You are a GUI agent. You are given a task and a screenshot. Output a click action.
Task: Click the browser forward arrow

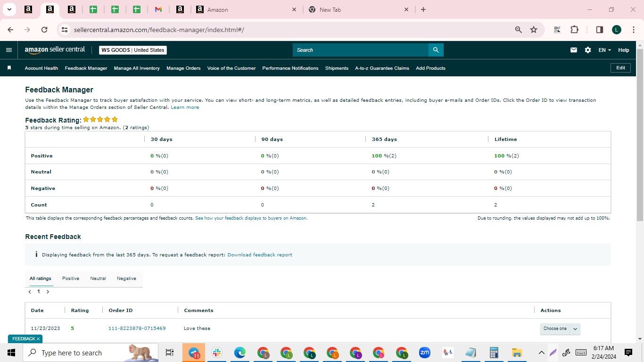(27, 30)
